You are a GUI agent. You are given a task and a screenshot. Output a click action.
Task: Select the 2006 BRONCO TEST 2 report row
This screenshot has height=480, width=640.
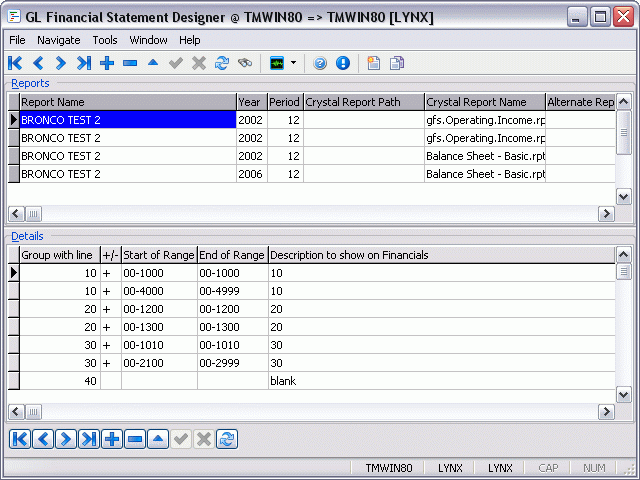pos(127,173)
